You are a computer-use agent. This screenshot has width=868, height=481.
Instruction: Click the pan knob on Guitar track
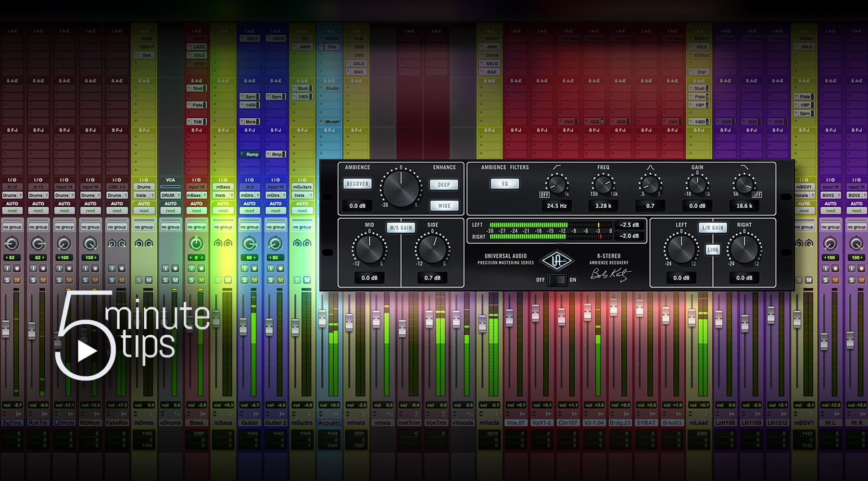[249, 244]
